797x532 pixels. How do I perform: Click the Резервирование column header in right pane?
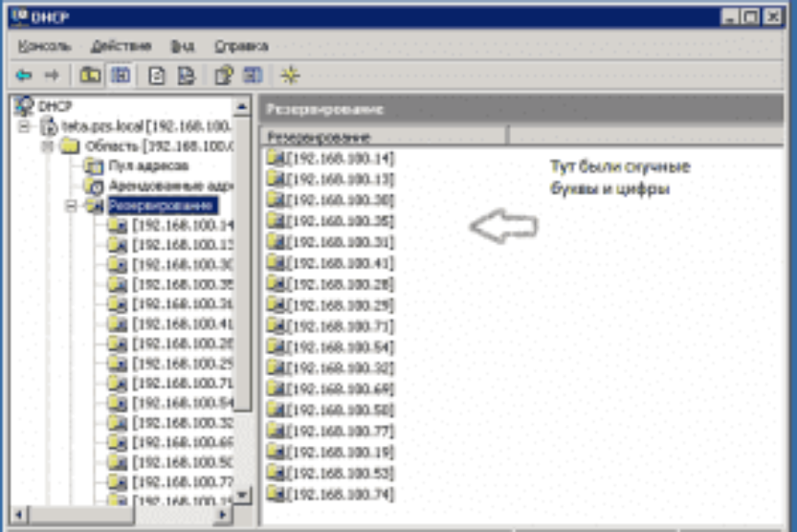[384, 136]
